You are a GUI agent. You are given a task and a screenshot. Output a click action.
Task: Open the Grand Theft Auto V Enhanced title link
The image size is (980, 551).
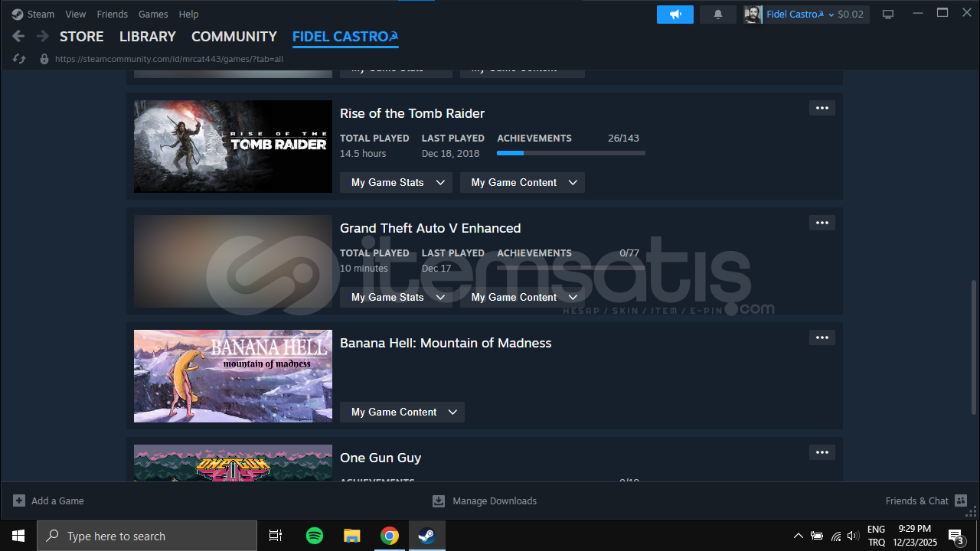point(430,228)
